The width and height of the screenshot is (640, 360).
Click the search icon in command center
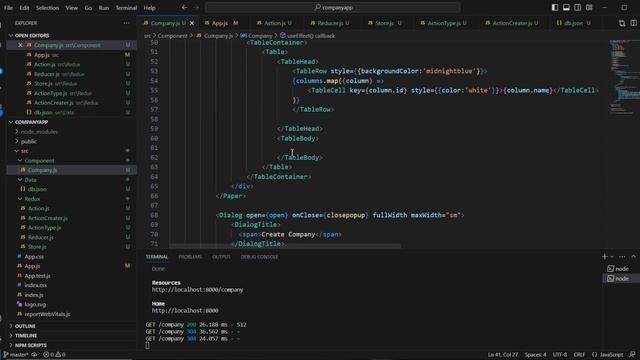(x=318, y=7)
